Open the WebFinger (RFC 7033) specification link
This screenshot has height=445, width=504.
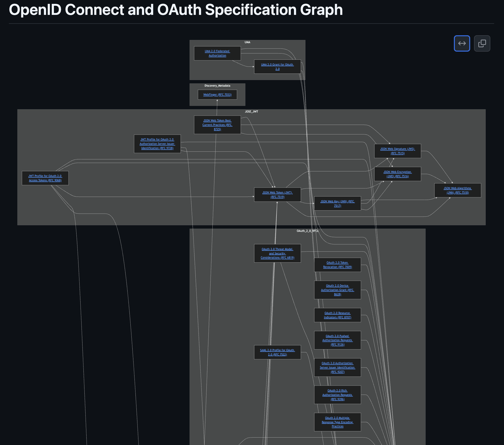[217, 95]
